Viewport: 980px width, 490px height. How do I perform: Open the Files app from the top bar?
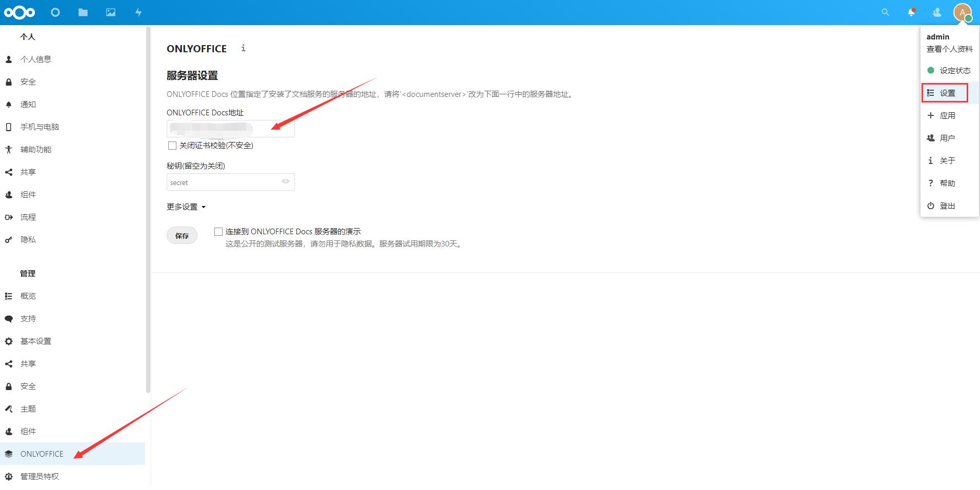pos(83,12)
